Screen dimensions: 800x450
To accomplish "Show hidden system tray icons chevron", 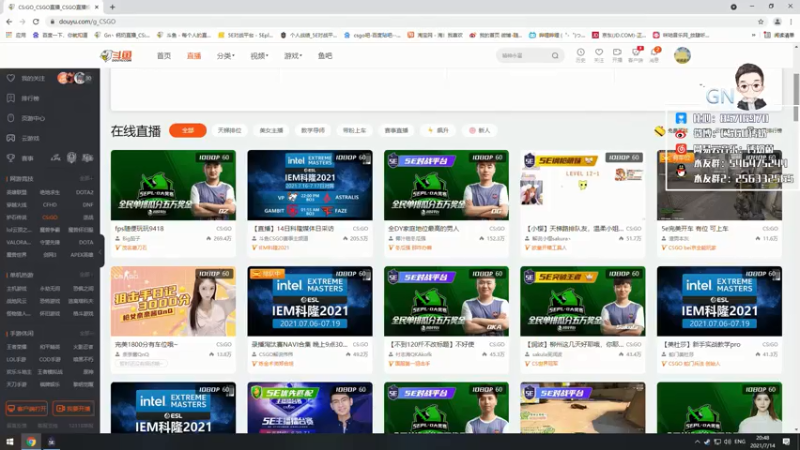I will tap(697, 442).
